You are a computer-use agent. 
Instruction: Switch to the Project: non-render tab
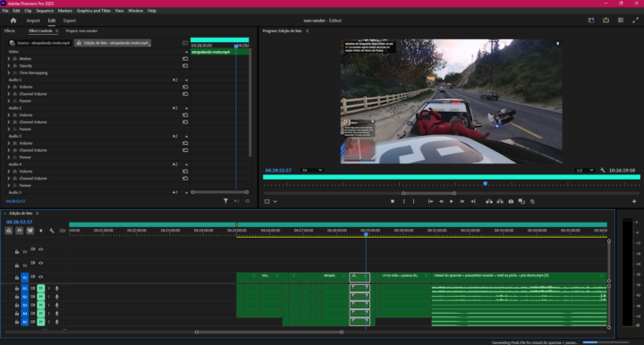pos(81,30)
